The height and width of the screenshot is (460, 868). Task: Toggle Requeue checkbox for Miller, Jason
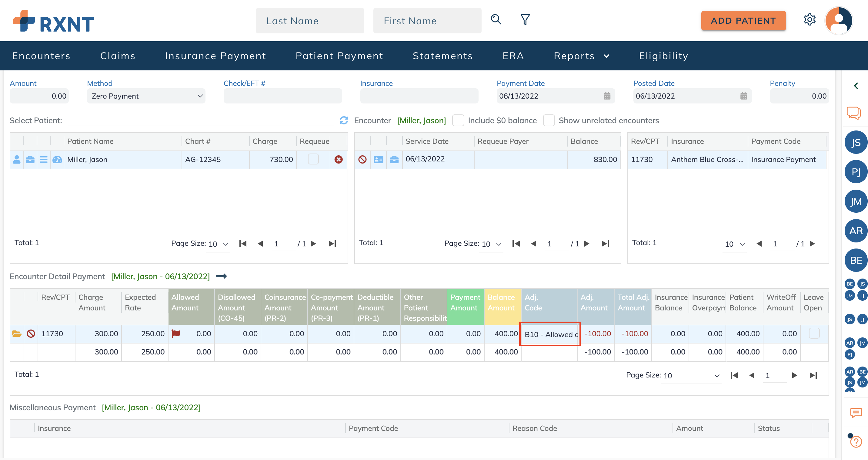coord(313,159)
